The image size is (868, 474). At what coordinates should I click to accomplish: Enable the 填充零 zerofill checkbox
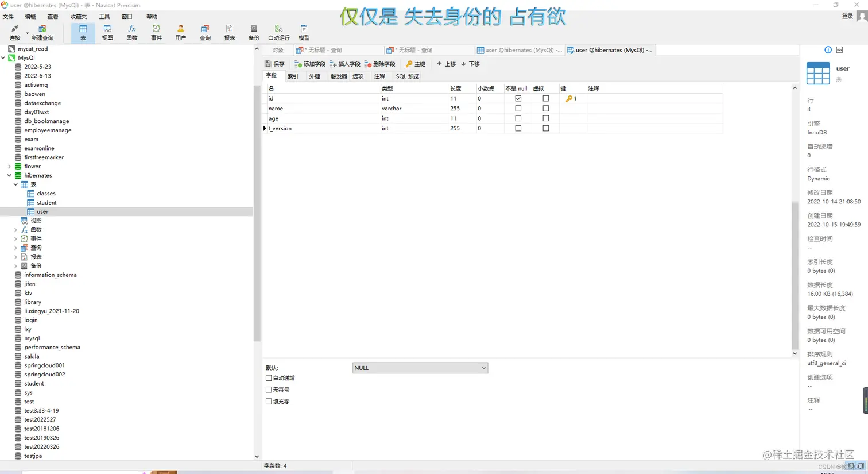point(269,402)
